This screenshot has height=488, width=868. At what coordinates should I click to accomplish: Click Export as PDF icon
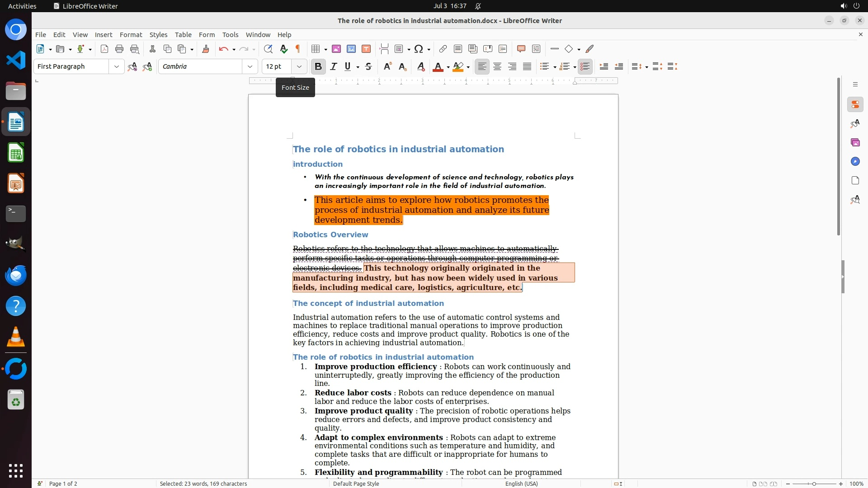point(104,49)
